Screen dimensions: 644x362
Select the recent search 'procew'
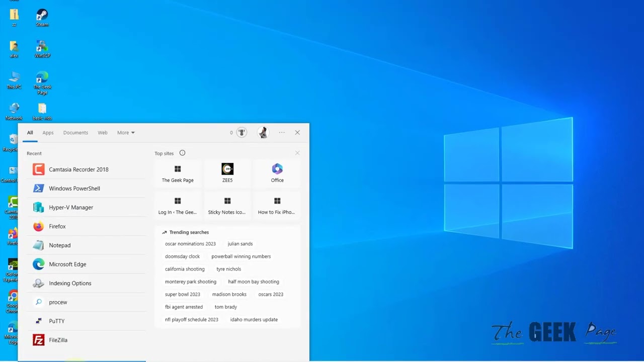[87, 302]
